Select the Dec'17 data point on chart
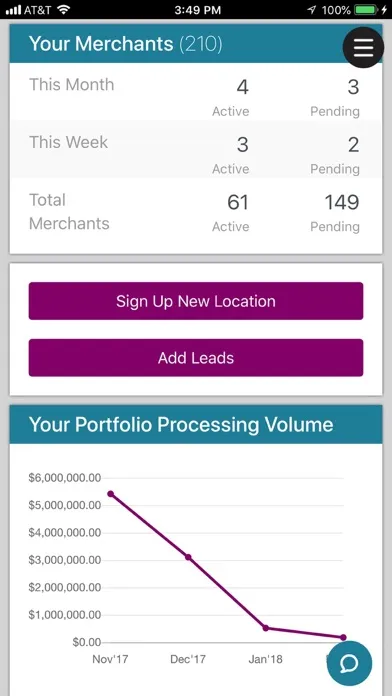The height and width of the screenshot is (696, 392). (x=188, y=557)
